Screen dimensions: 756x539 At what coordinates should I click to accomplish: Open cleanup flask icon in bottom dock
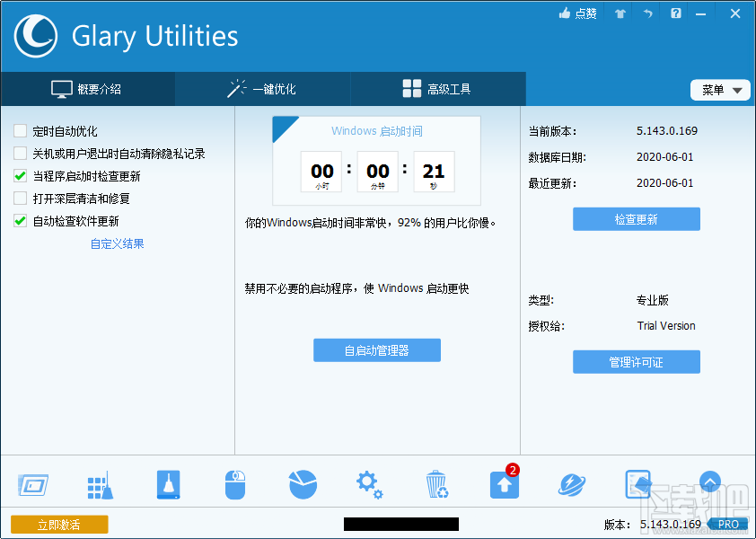point(167,482)
